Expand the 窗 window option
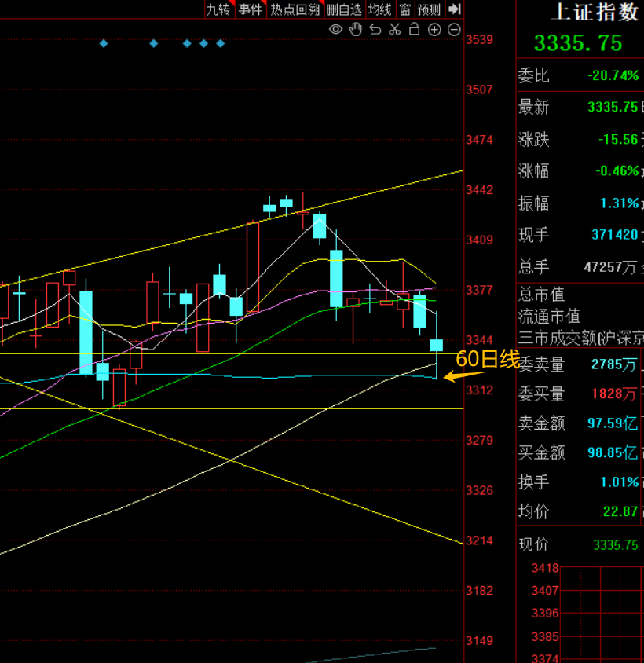The height and width of the screenshot is (663, 644). pos(404,9)
